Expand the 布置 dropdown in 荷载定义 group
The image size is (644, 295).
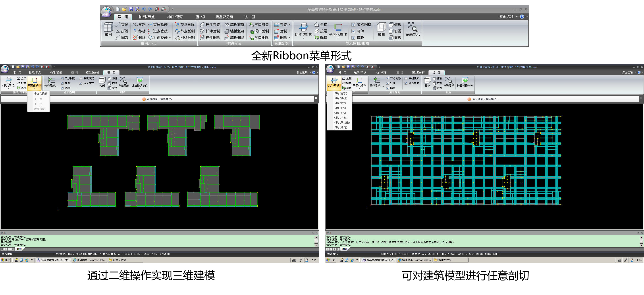tap(289, 25)
